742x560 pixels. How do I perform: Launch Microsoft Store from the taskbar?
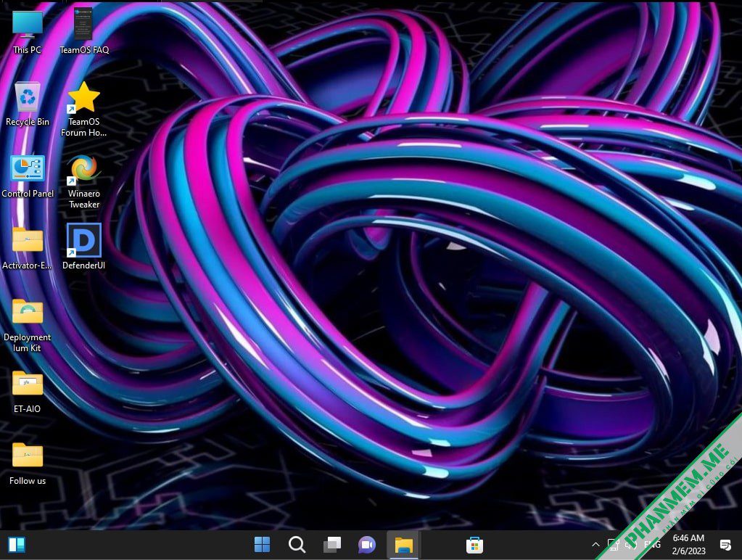[x=474, y=545]
